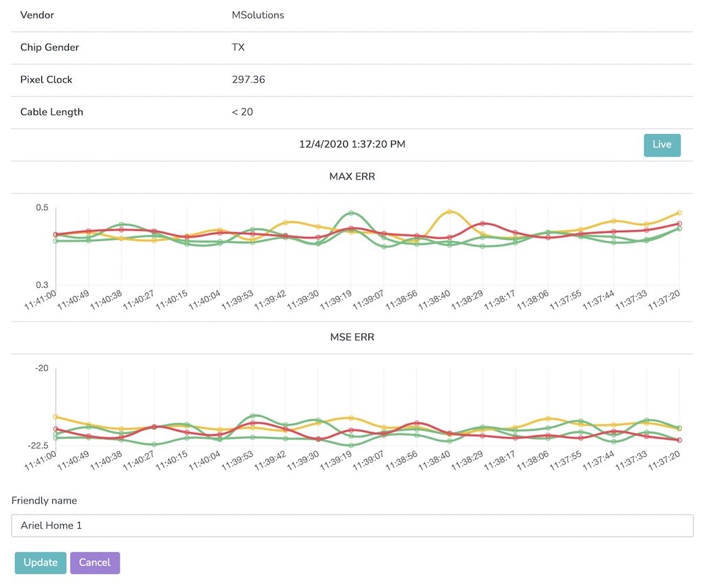Click the Chip Gender row label
704x588 pixels.
(x=49, y=47)
